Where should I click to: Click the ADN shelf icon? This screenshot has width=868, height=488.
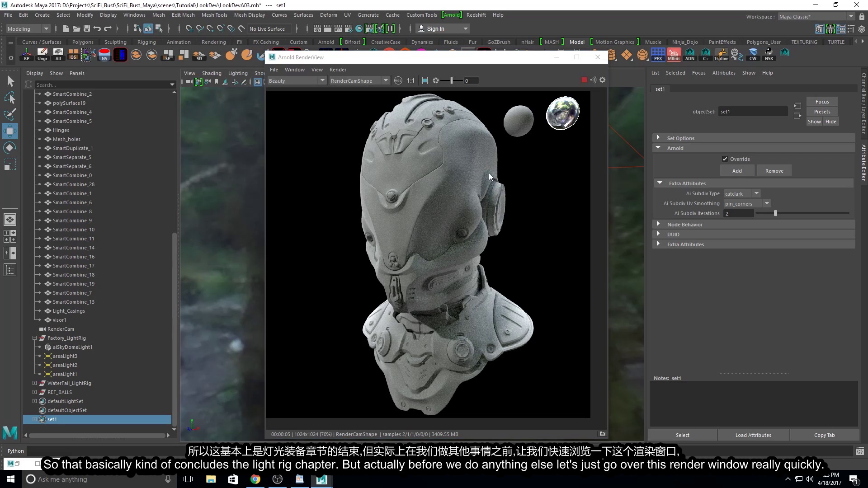[690, 55]
